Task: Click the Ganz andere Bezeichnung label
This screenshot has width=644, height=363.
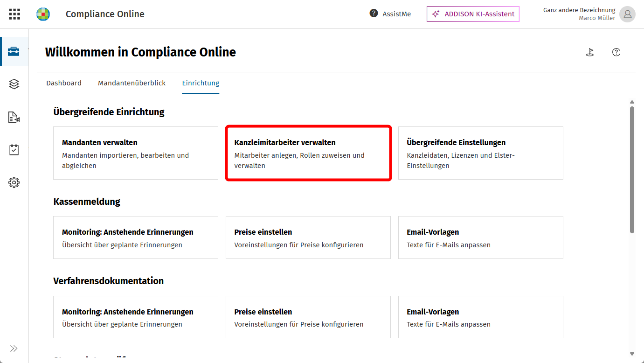Action: pos(579,10)
